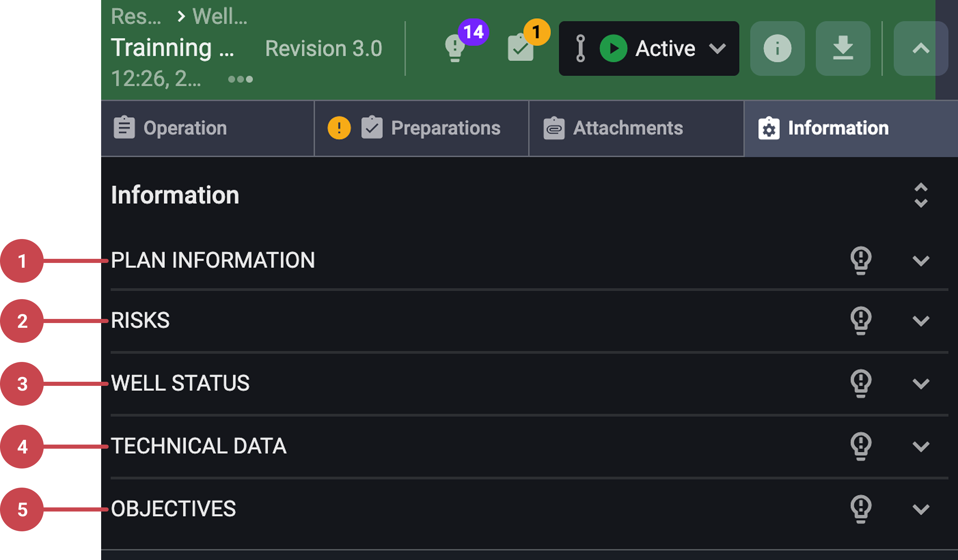Image resolution: width=958 pixels, height=560 pixels.
Task: Expand the OBJECTIVES section chevron
Action: pos(921,509)
